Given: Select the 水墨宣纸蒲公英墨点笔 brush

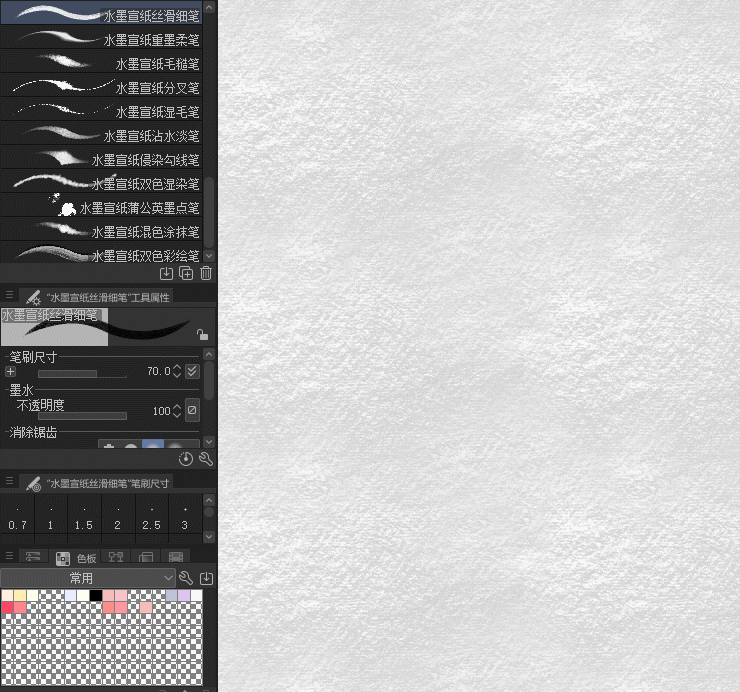Looking at the screenshot, I should tap(101, 206).
